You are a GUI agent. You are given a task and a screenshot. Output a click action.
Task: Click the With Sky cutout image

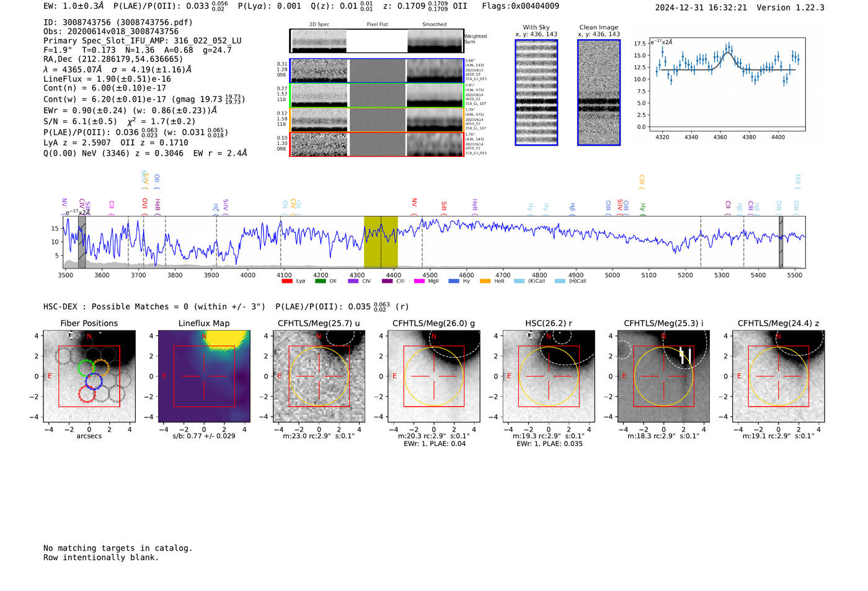[536, 92]
